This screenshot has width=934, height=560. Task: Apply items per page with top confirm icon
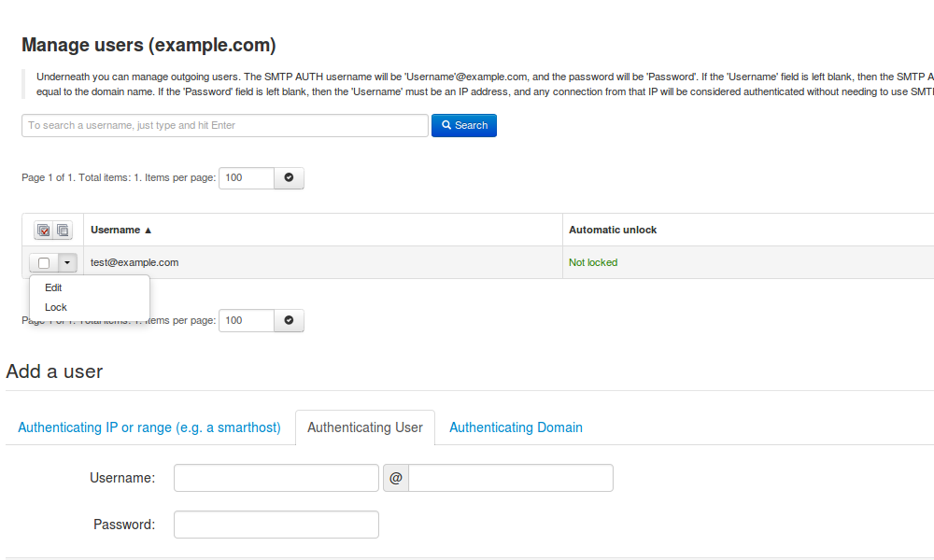289,178
